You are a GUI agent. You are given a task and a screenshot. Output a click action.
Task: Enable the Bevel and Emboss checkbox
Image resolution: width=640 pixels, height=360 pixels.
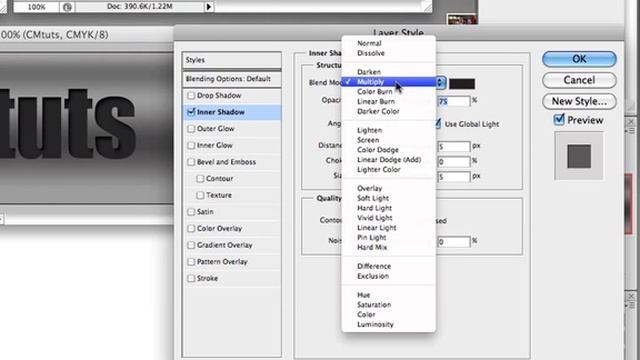191,162
